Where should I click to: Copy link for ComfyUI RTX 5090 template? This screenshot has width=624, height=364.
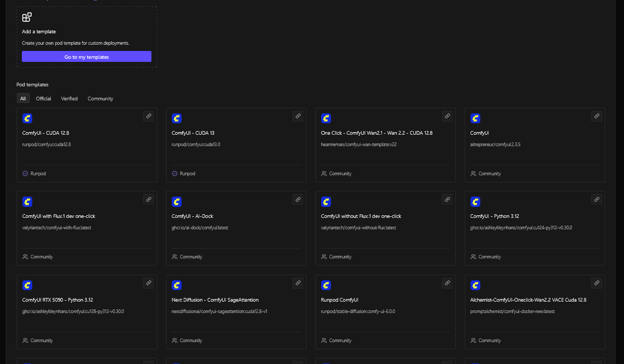point(148,283)
